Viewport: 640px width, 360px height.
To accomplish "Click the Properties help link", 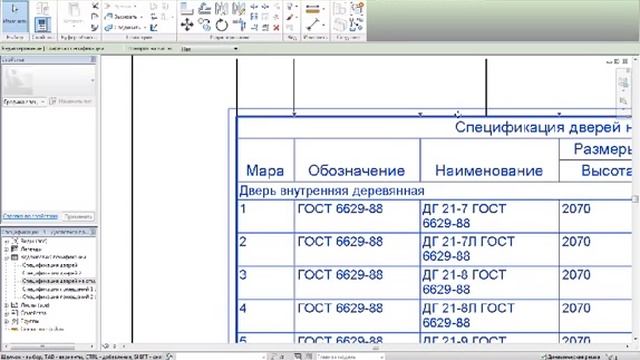I will pos(30,216).
